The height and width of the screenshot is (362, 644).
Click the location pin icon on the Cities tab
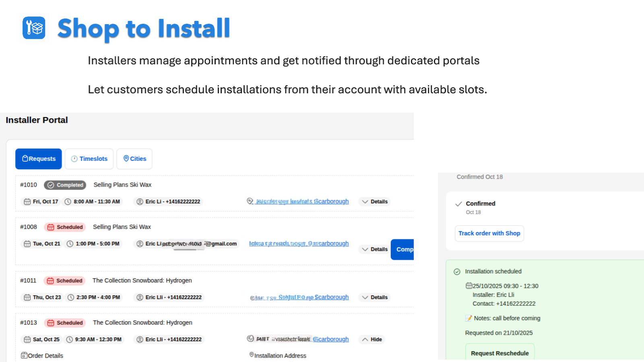pos(126,158)
